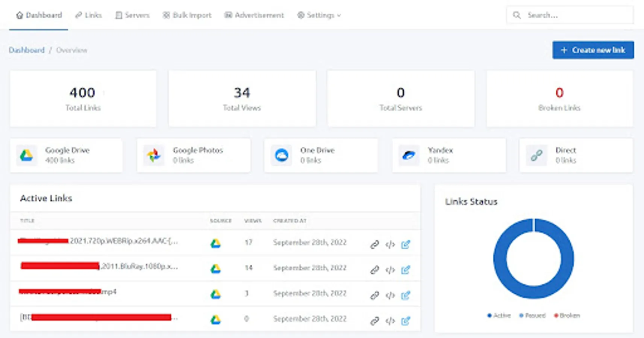
Task: Click the Google Drive card icon
Action: pos(26,155)
